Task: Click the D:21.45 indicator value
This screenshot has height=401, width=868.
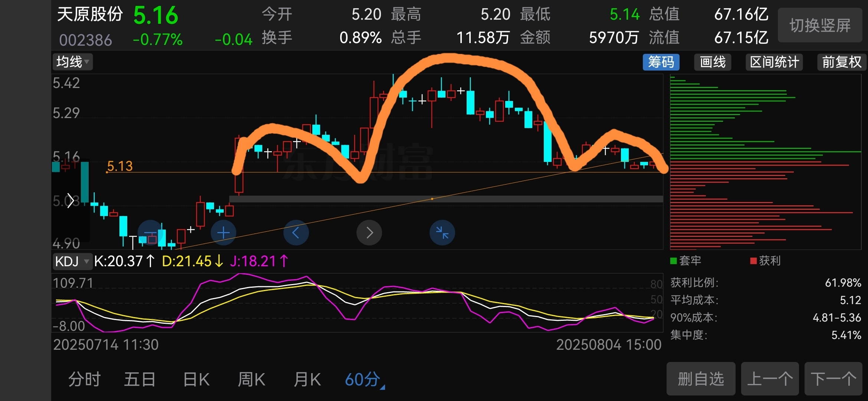Action: click(x=193, y=261)
